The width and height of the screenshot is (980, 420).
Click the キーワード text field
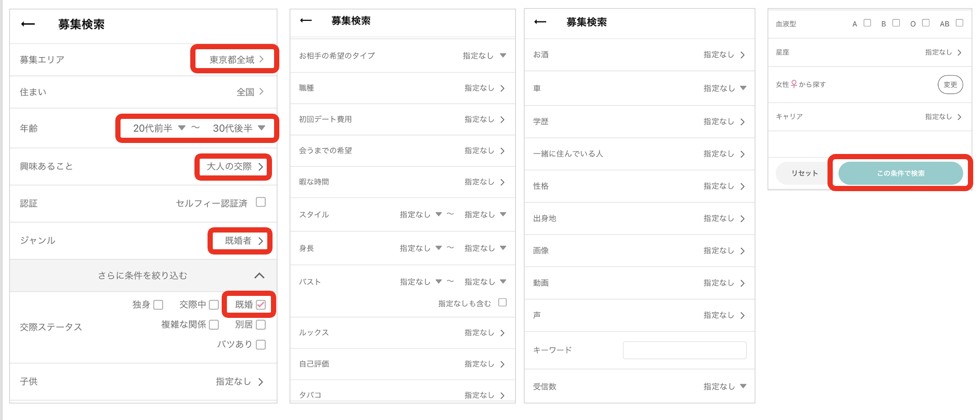coord(684,350)
